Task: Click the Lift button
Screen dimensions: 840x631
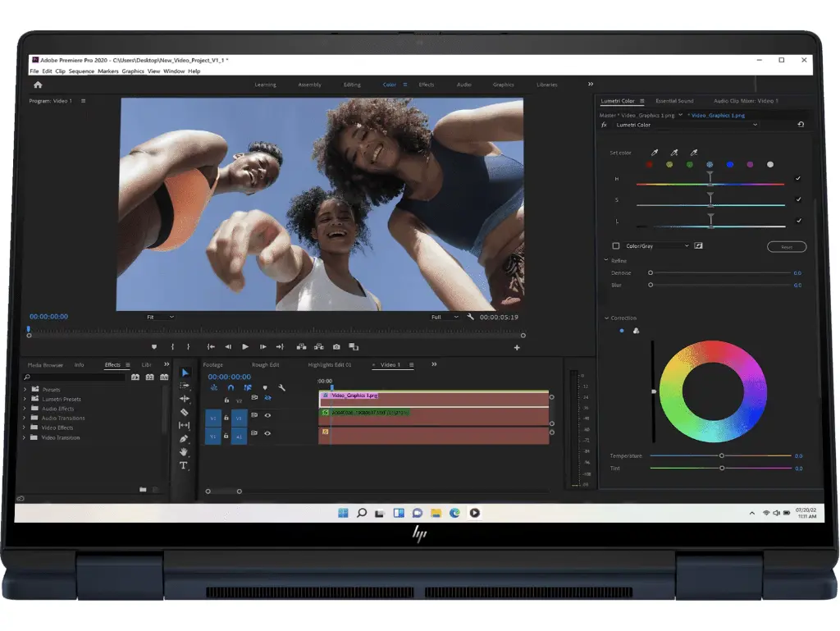Action: tap(302, 347)
